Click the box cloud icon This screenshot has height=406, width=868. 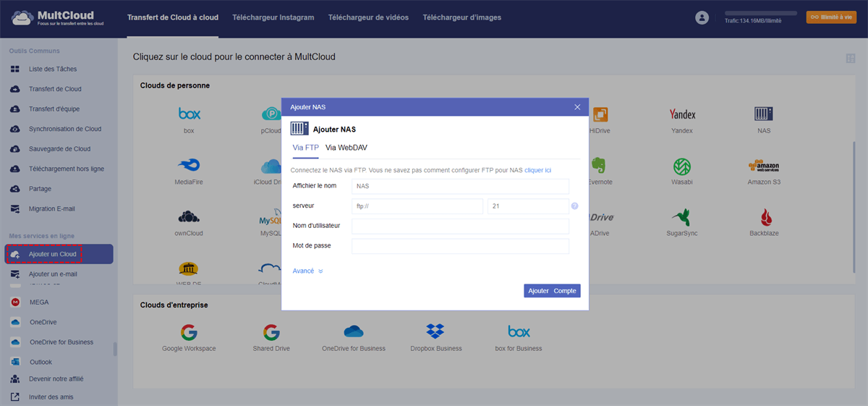coord(189,114)
